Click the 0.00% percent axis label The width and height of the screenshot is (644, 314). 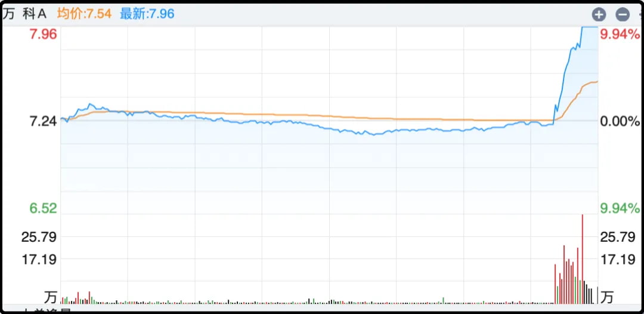click(x=620, y=122)
